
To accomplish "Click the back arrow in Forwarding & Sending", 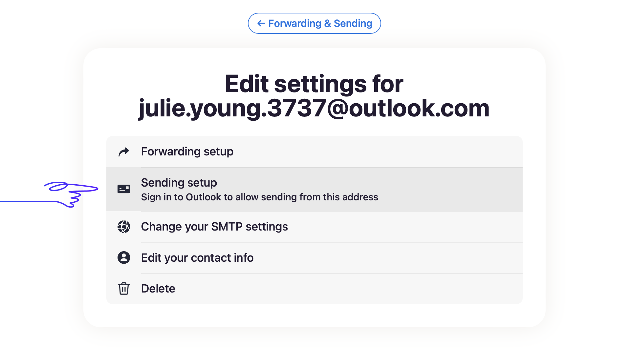I will click(261, 23).
